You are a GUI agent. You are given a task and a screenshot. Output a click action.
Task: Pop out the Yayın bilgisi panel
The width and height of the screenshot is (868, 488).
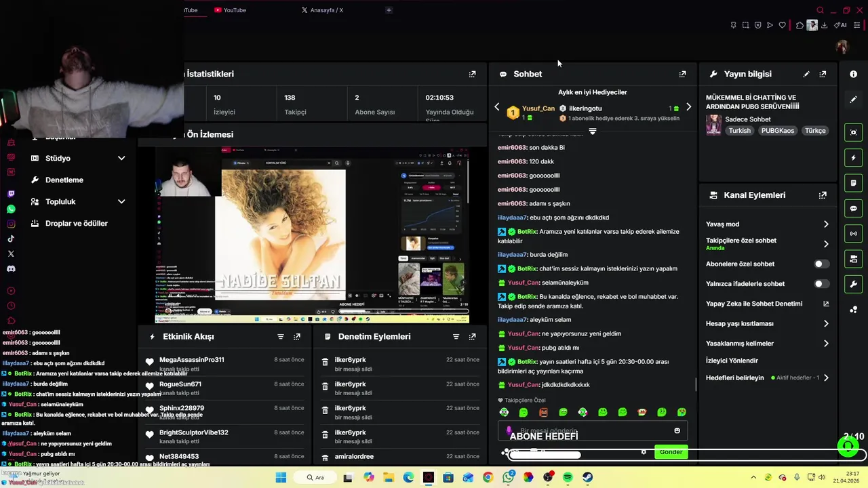[x=823, y=74]
